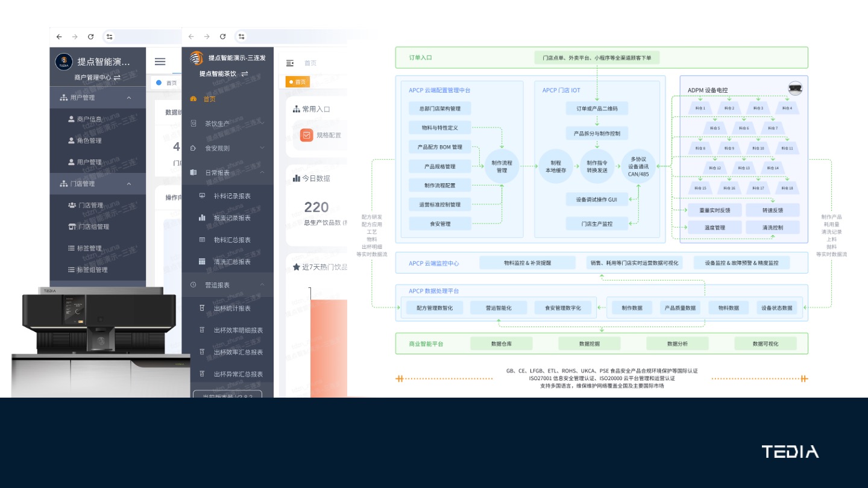Viewport: 868px width, 488px height.
Task: Collapse the 营运报表 group chevron
Action: click(262, 284)
